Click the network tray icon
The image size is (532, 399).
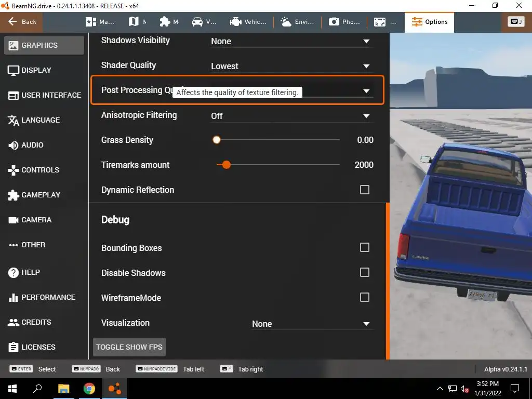click(453, 389)
